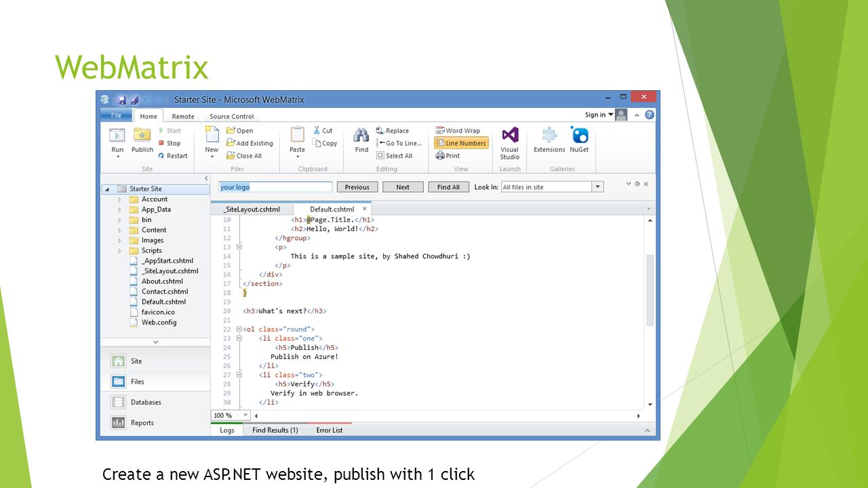Click Replace in Editing group
The image size is (868, 488).
coord(393,131)
